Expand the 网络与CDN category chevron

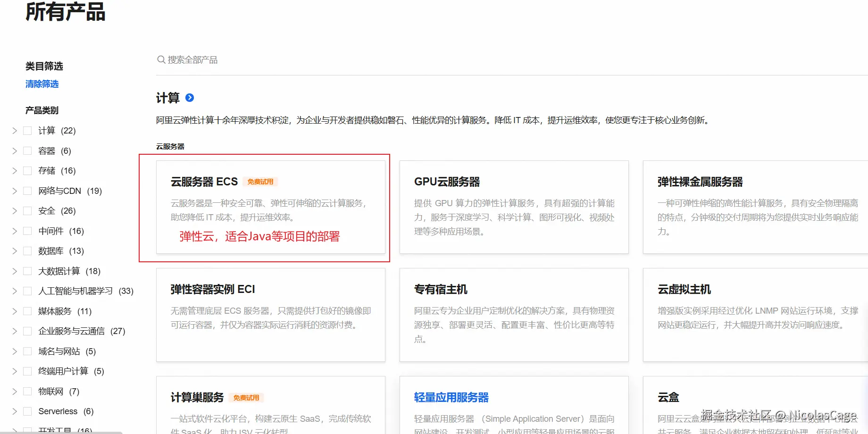[15, 191]
